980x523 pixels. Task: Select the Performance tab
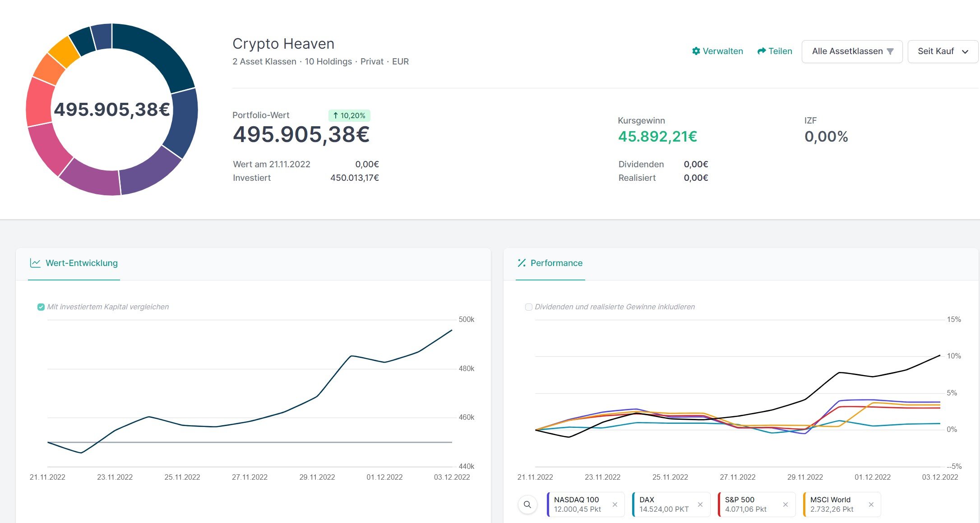tap(556, 263)
